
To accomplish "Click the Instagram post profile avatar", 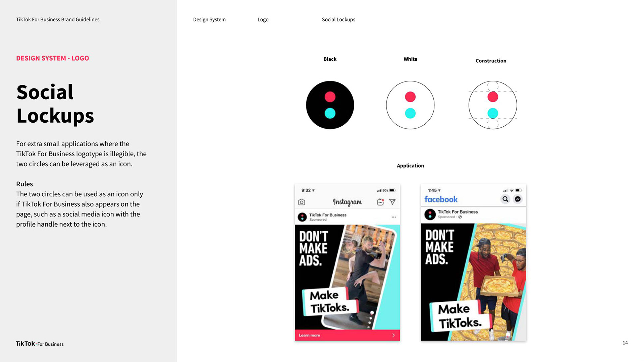I will (302, 217).
